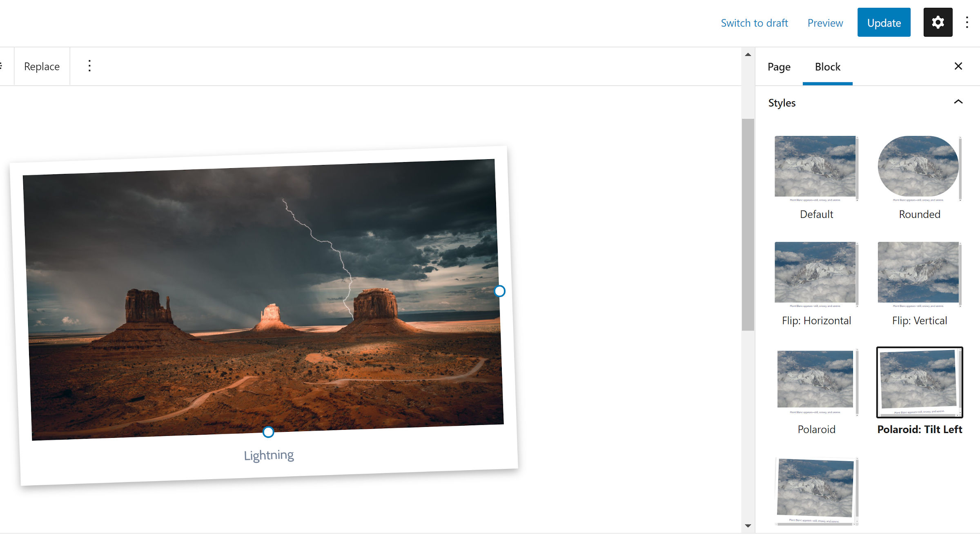Select the Polaroid: Tilt Left style
Image resolution: width=980 pixels, height=551 pixels.
(919, 392)
